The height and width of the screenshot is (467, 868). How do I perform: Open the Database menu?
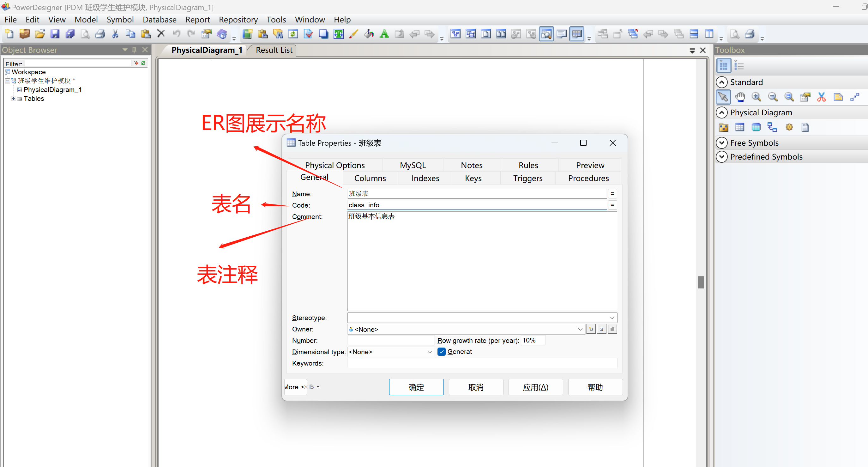(160, 19)
